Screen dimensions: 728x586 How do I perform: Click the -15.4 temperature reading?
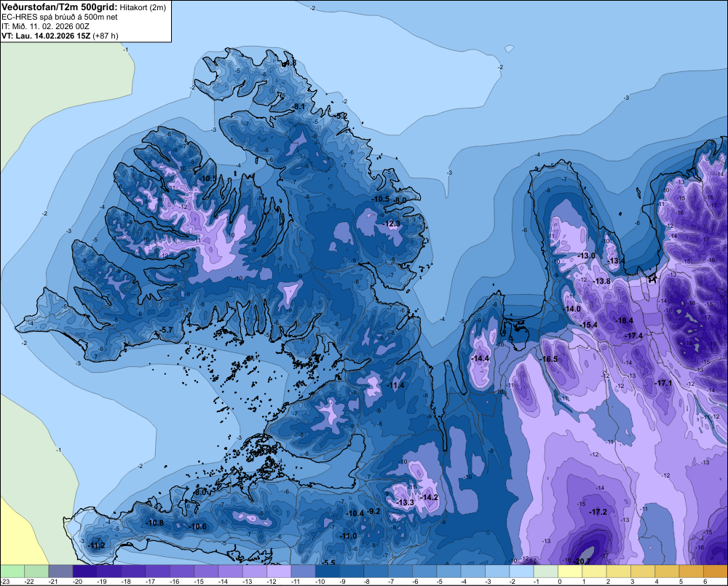click(x=589, y=325)
